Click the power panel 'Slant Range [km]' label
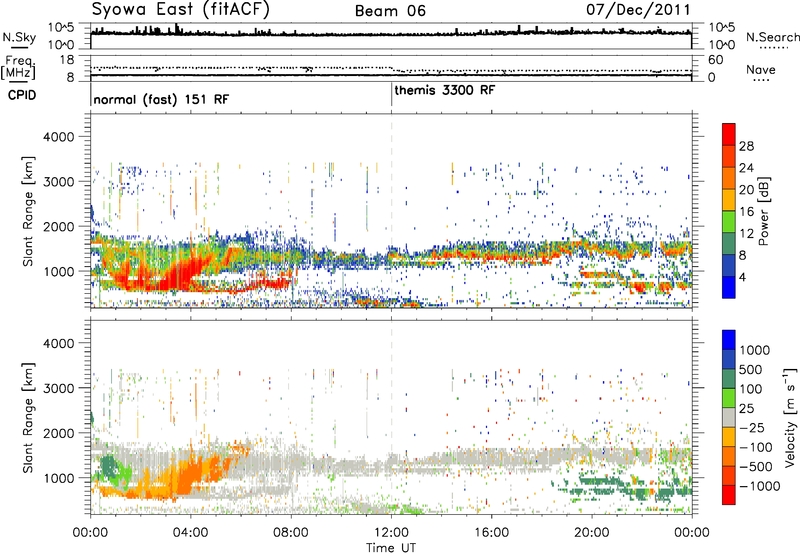The height and width of the screenshot is (554, 800). coord(28,211)
